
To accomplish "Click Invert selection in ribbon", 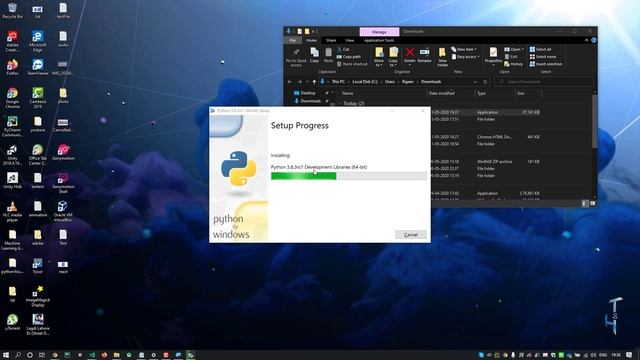I will 546,64.
